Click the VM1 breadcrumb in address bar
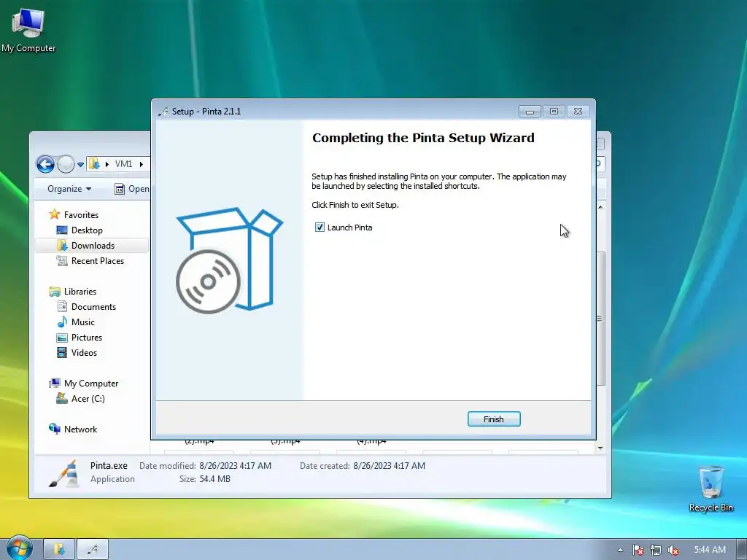This screenshot has width=747, height=560. tap(123, 164)
